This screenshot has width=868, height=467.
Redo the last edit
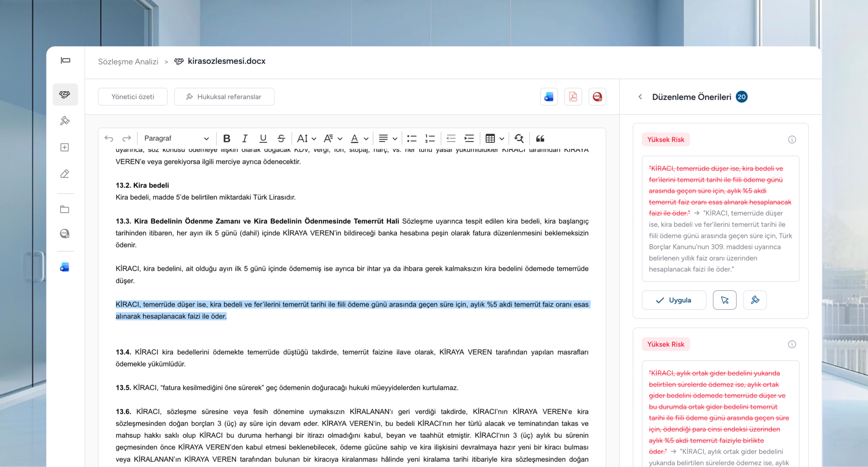pos(126,138)
